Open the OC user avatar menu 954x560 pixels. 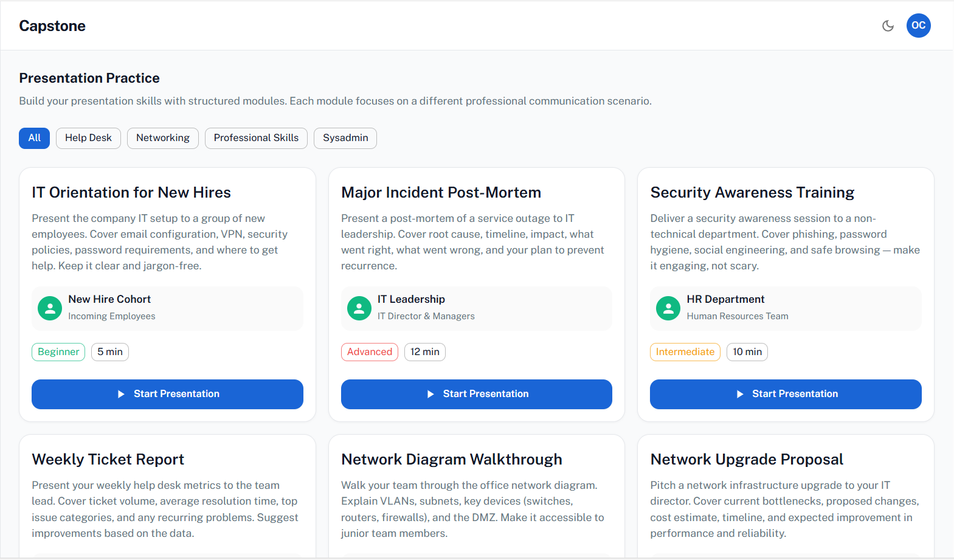(918, 26)
